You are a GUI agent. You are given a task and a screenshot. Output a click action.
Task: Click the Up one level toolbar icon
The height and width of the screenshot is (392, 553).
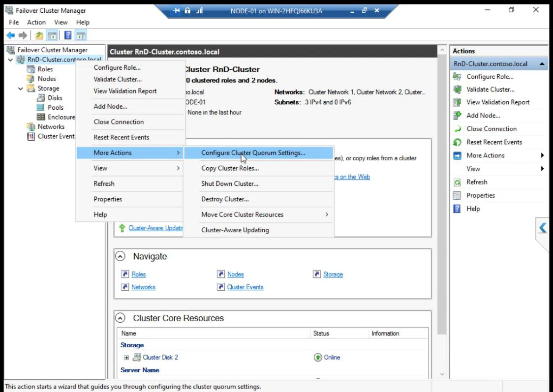(39, 35)
